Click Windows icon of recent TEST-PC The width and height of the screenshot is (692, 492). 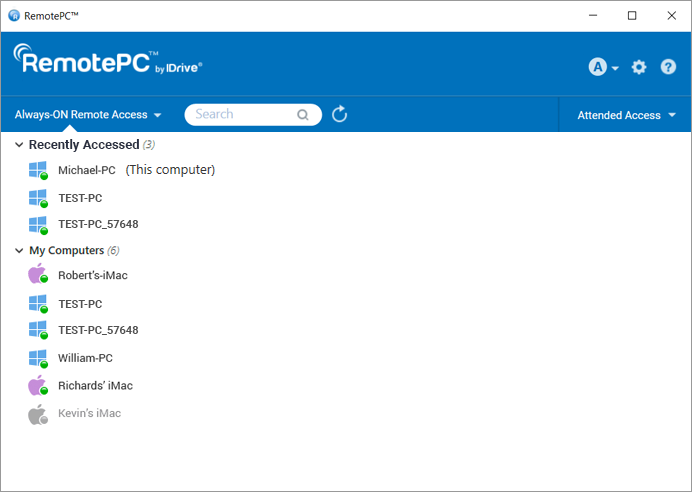point(38,198)
